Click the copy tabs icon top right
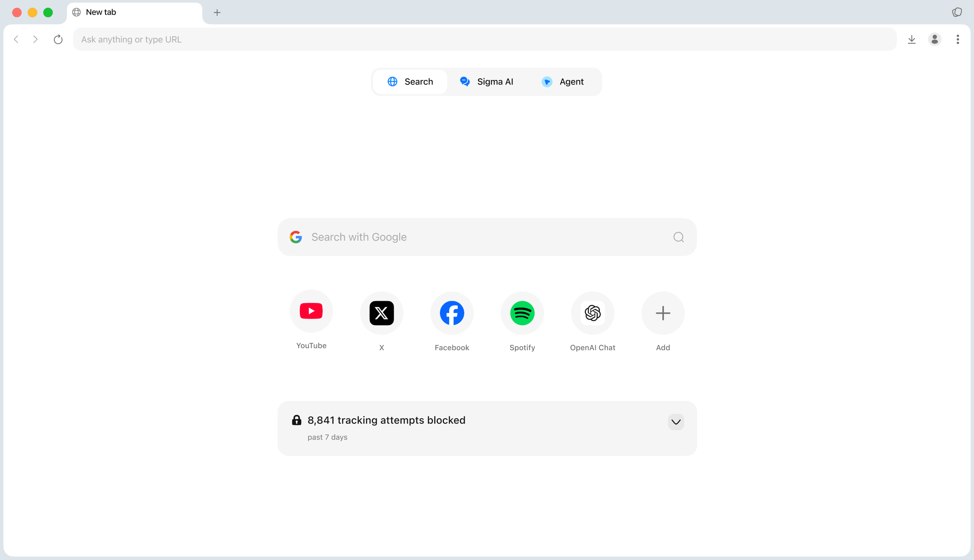The image size is (974, 560). click(957, 12)
